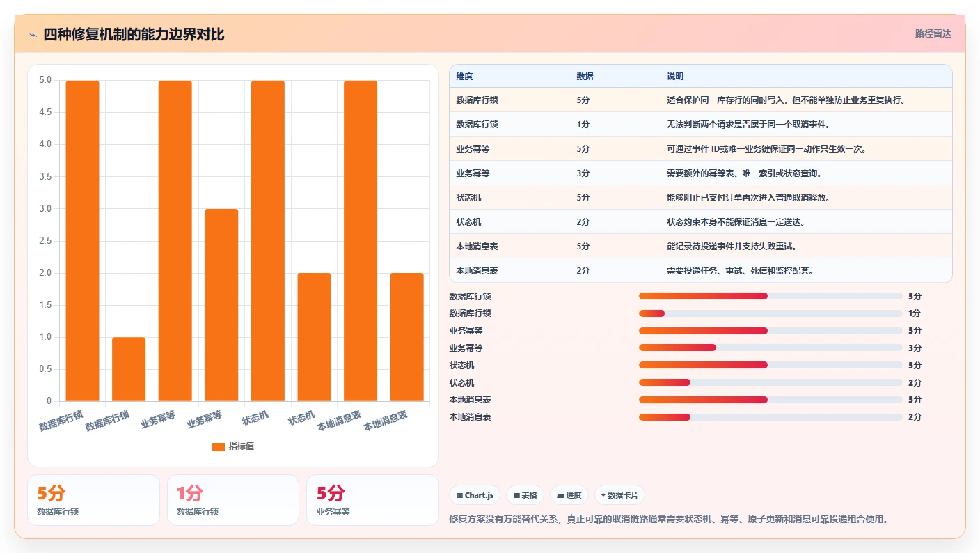Click the chart bar of 业务幂等 reaching 5.0
Screen dimensions: 980x553
pyautogui.click(x=175, y=241)
